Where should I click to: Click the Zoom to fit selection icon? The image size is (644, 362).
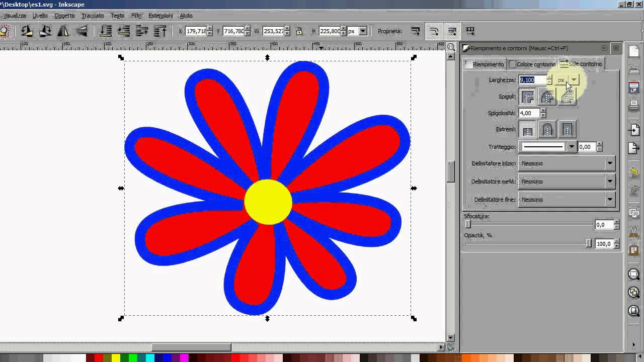pyautogui.click(x=634, y=275)
